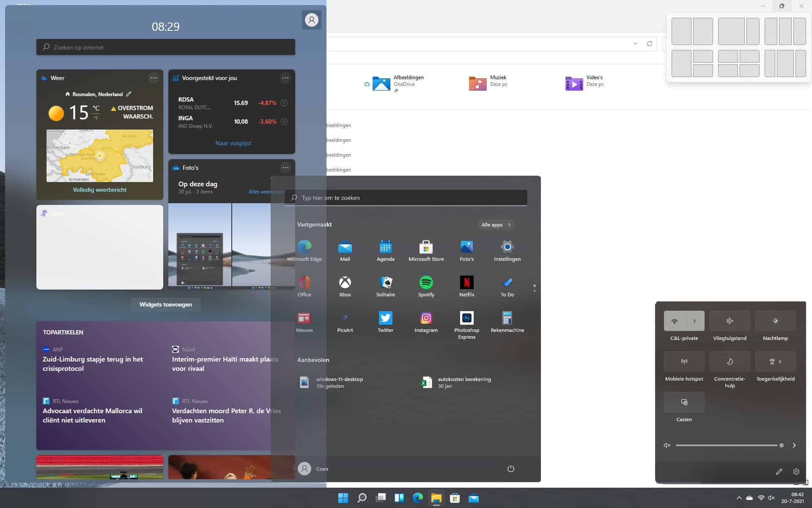Add RDSA stock to watchlist
This screenshot has width=812, height=508.
pos(284,103)
